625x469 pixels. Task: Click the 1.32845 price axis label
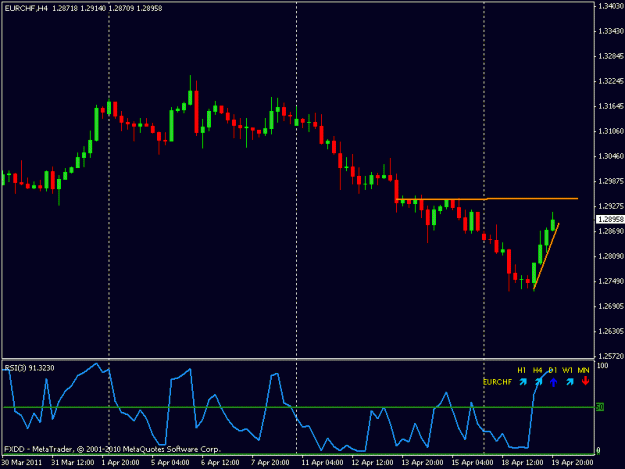pos(611,56)
